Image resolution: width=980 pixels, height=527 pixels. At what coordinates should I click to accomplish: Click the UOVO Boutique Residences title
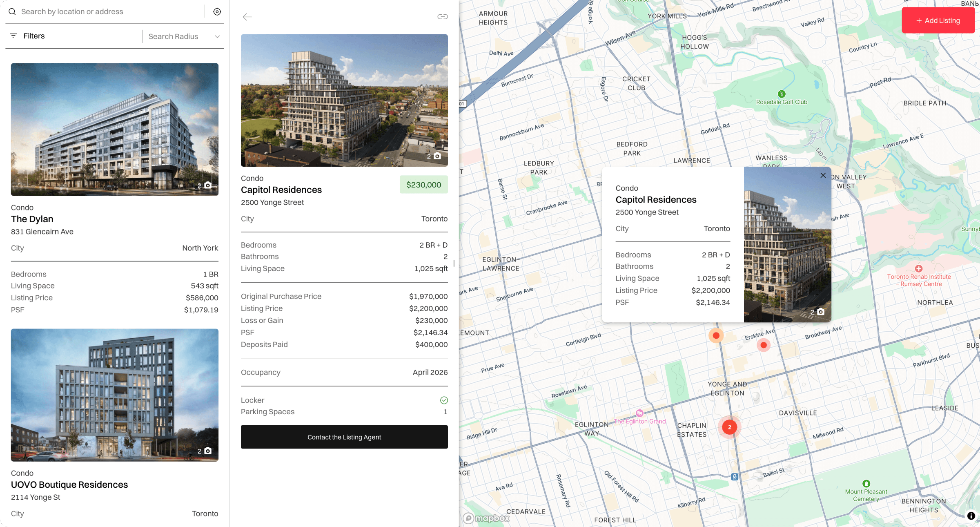[69, 485]
